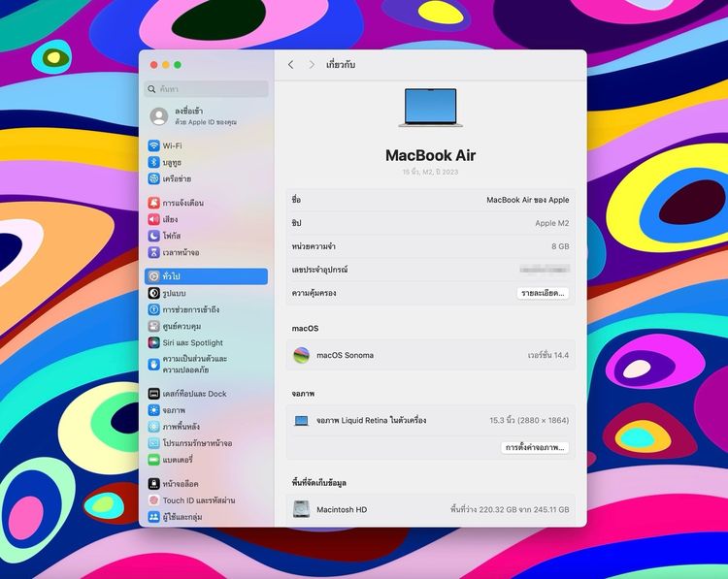Open Wallpaper (ภาพพื้นหลัง) icon

[x=153, y=427]
